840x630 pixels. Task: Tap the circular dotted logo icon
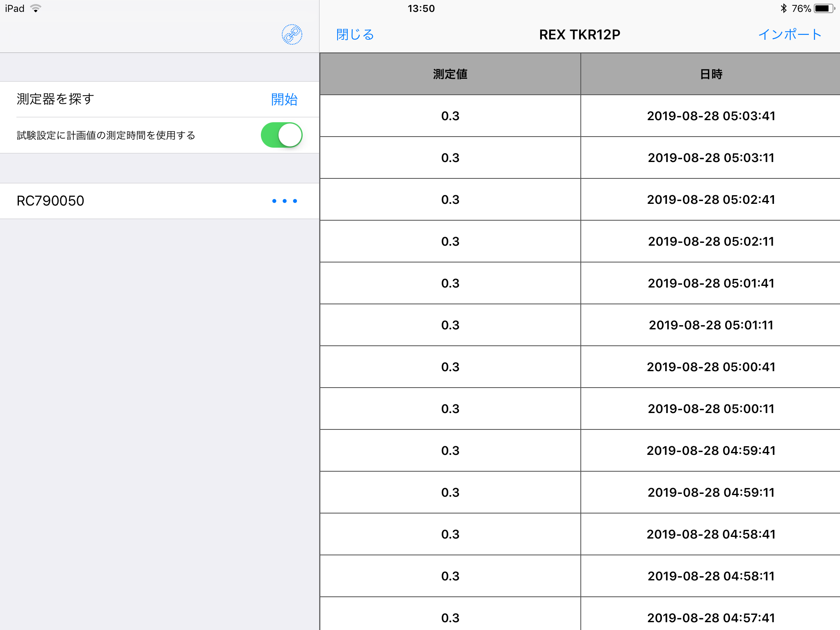[292, 34]
